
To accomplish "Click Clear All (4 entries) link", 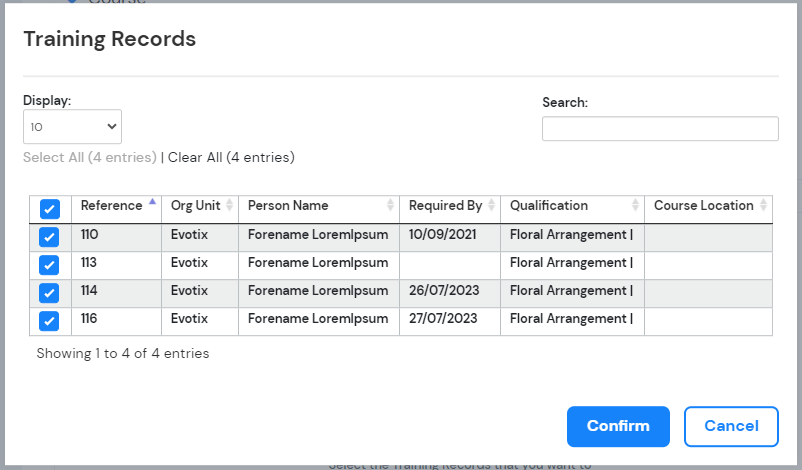I will point(231,158).
